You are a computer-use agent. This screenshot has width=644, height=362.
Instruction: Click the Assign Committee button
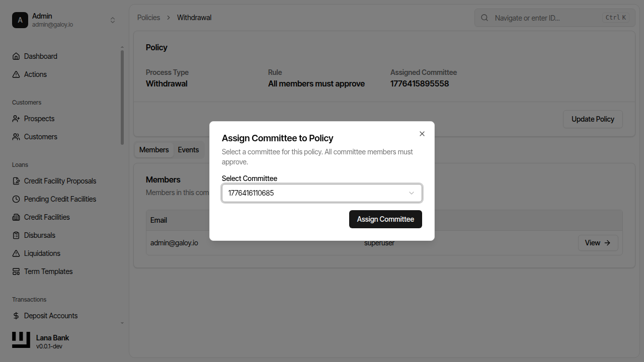385,219
